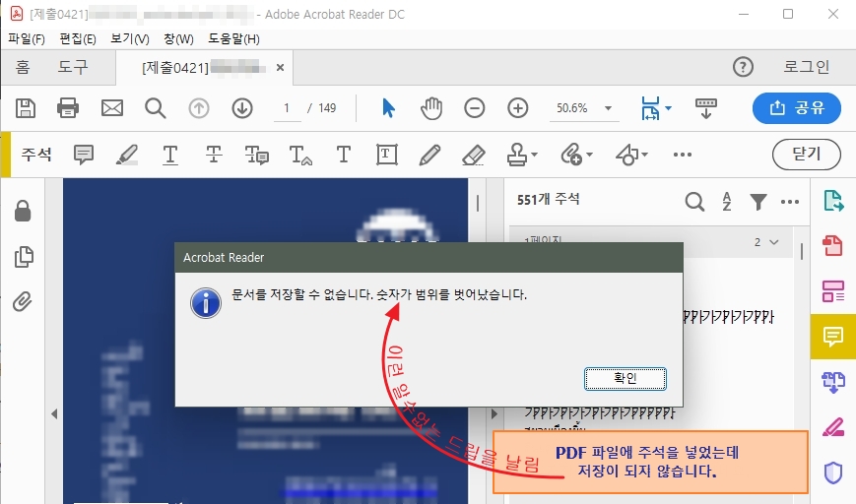The image size is (856, 504).
Task: Select the Highlight text tool
Action: click(127, 155)
